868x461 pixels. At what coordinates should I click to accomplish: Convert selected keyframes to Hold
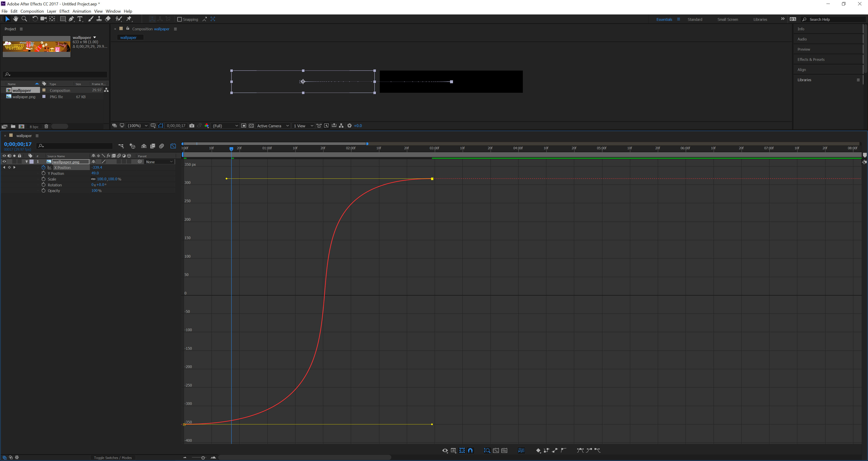tap(546, 451)
